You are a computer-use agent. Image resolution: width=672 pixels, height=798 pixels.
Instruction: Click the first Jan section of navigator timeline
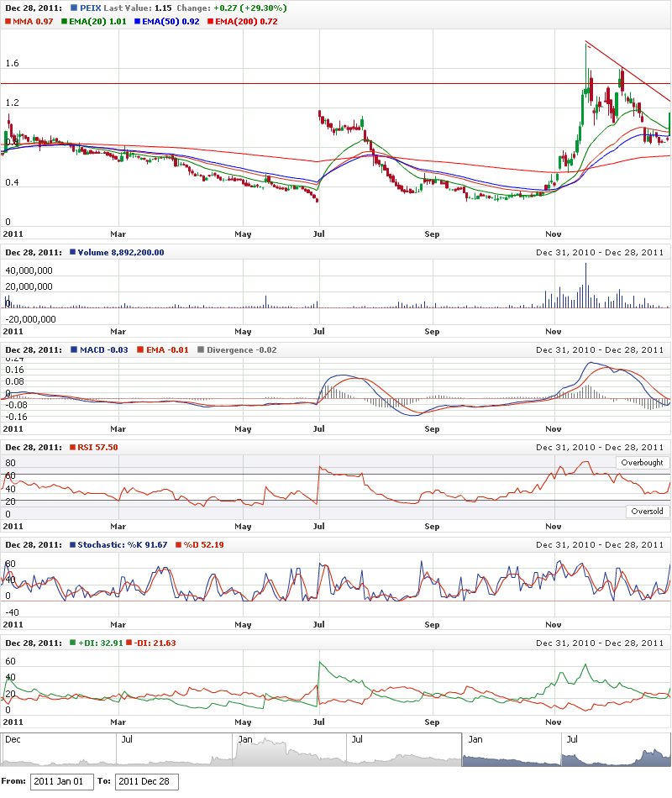click(x=290, y=749)
